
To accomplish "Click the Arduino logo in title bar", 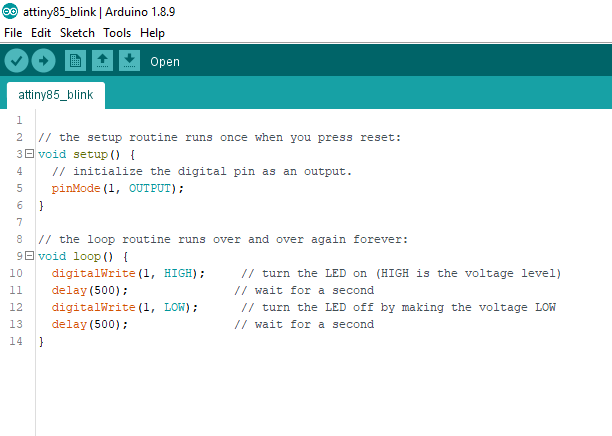I will [10, 11].
